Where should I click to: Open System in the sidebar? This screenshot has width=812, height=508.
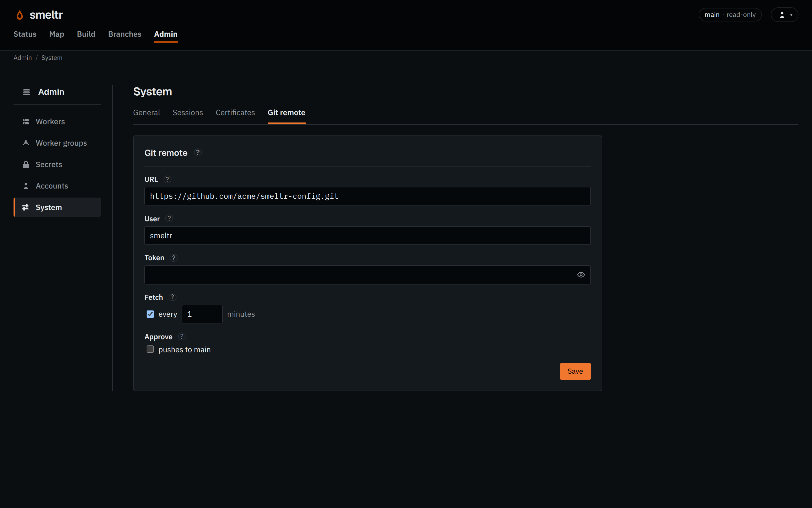coord(57,207)
